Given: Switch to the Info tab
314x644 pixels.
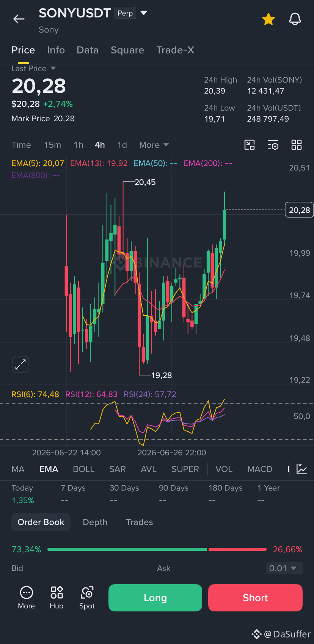Looking at the screenshot, I should tap(56, 50).
